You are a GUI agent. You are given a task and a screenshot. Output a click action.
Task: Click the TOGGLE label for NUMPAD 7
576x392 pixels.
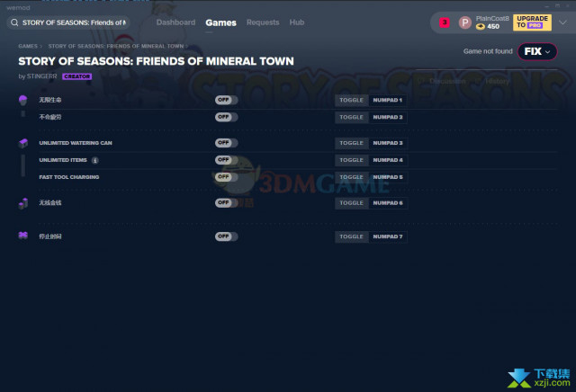[352, 236]
